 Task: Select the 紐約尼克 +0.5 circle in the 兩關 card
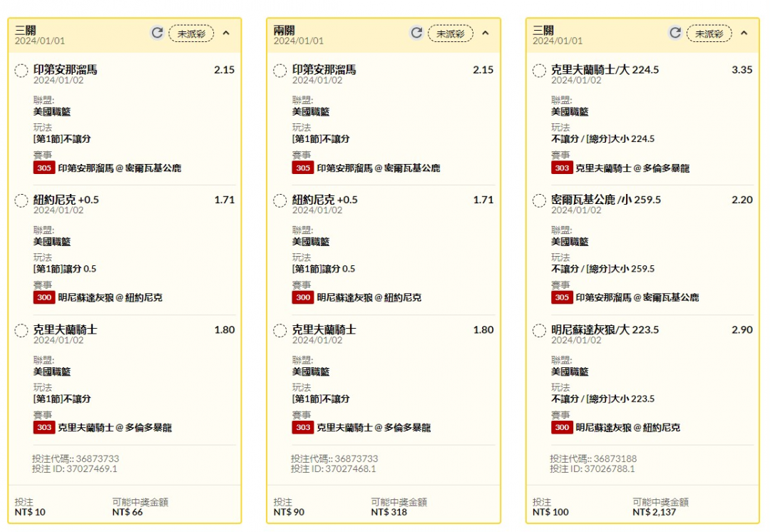pyautogui.click(x=280, y=201)
